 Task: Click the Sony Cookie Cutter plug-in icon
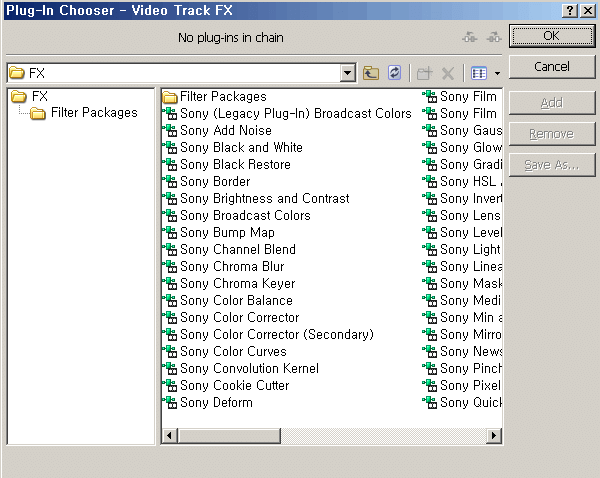pos(170,385)
